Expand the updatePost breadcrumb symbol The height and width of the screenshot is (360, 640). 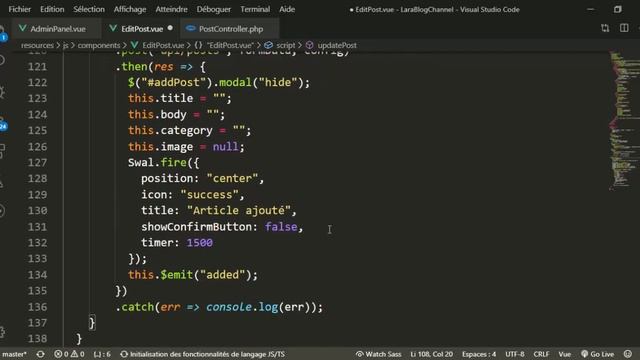331,45
